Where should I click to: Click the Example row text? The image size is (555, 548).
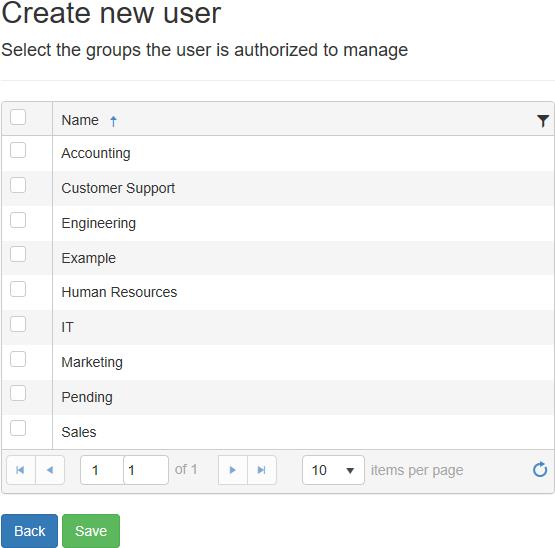88,258
